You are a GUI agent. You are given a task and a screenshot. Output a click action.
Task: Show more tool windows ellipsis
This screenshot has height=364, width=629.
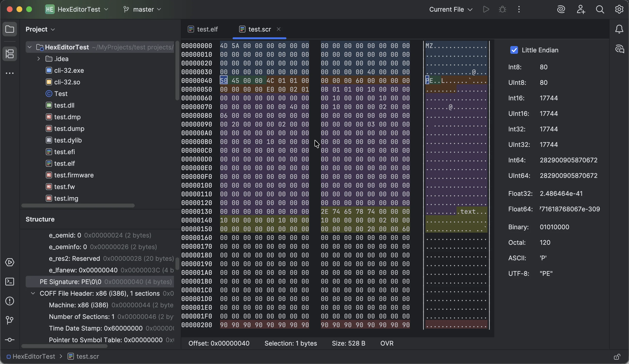10,73
